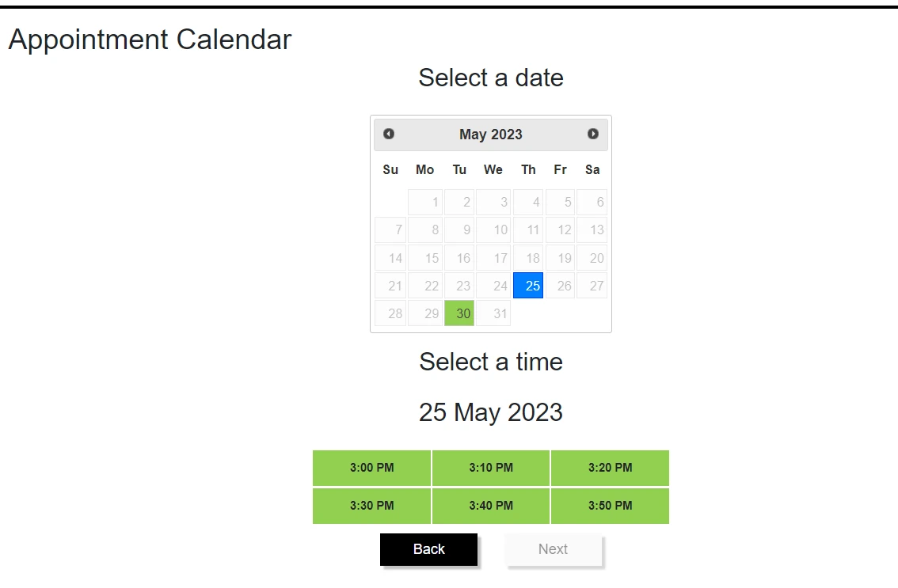
Task: Click disabled date 1 in calendar
Action: click(425, 203)
